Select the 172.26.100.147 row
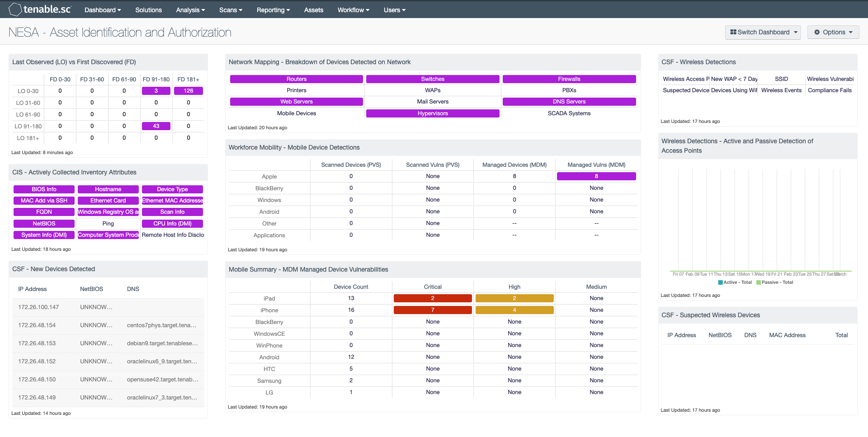 tap(108, 307)
